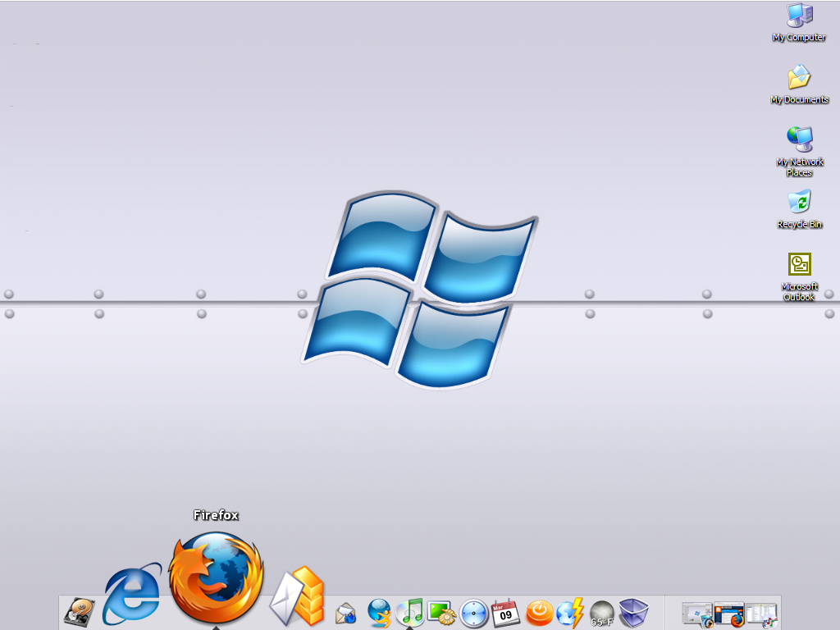This screenshot has width=840, height=630.
Task: Open Internet Explorer from the dock
Action: pyautogui.click(x=132, y=593)
